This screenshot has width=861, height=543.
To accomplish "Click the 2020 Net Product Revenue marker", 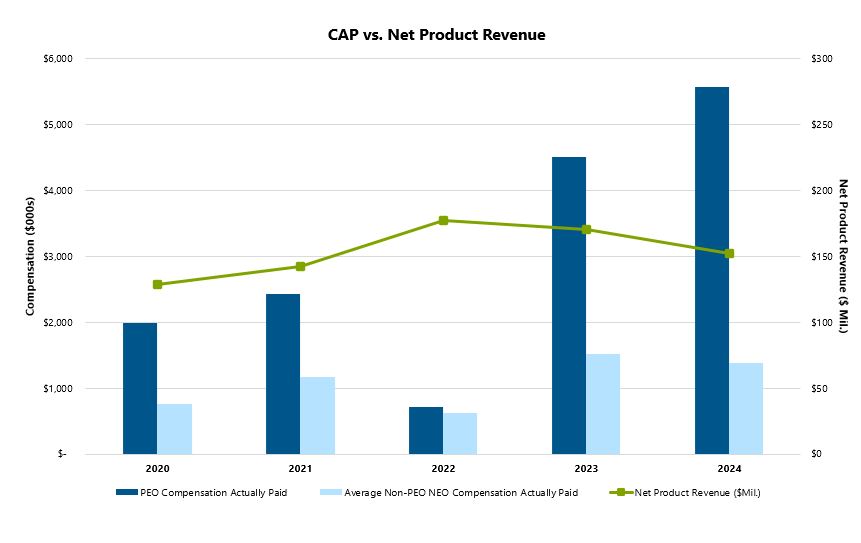I will point(157,284).
